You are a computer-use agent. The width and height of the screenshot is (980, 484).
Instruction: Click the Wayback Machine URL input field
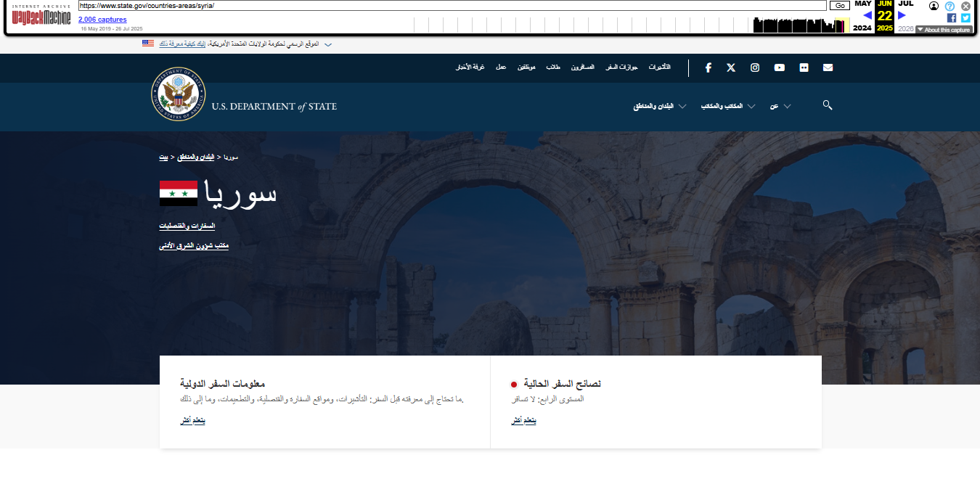tap(452, 6)
